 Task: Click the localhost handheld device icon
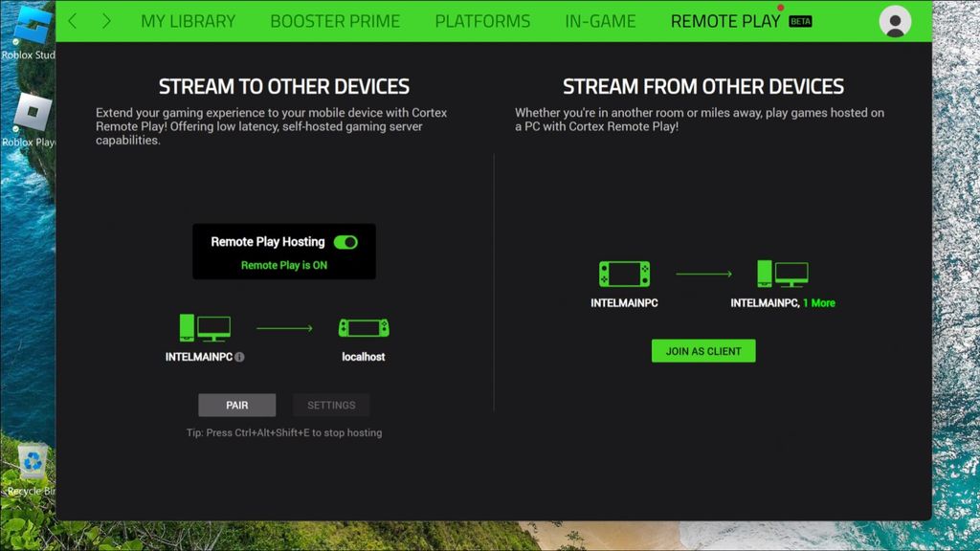363,328
